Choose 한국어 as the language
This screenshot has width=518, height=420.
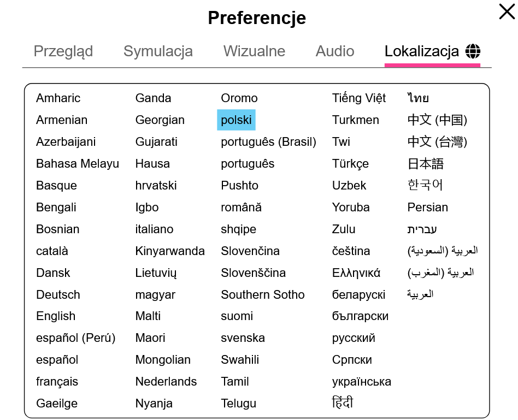425,186
